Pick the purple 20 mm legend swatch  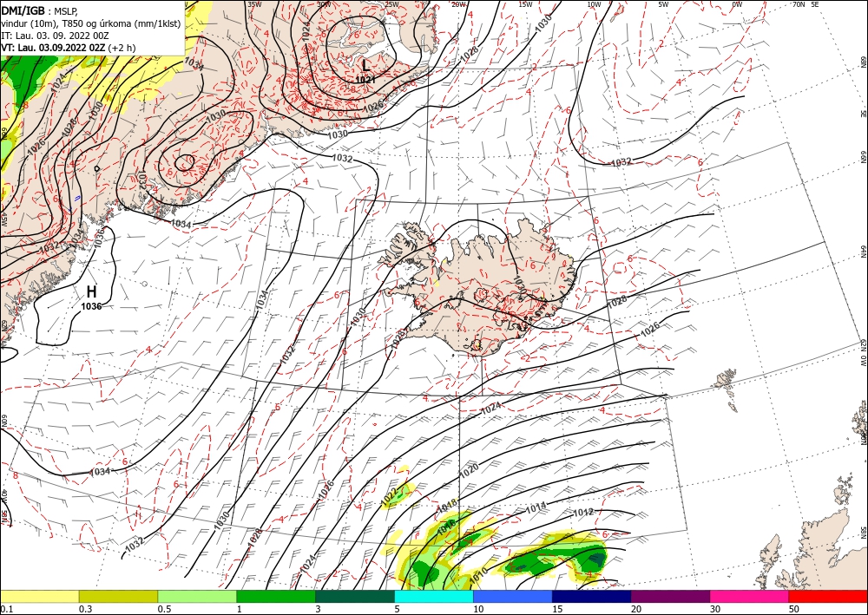pyautogui.click(x=670, y=596)
